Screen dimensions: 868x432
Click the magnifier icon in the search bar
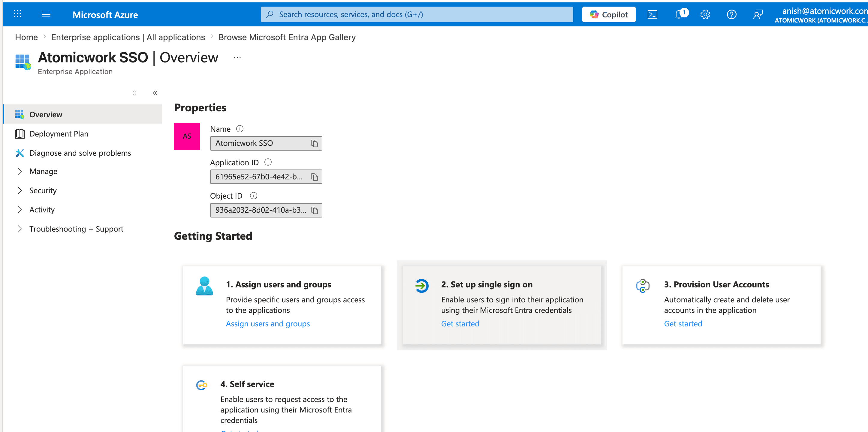point(270,14)
